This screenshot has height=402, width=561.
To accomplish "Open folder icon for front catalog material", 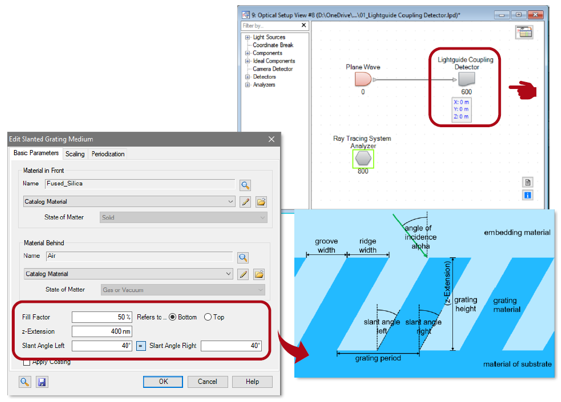I will tap(261, 202).
